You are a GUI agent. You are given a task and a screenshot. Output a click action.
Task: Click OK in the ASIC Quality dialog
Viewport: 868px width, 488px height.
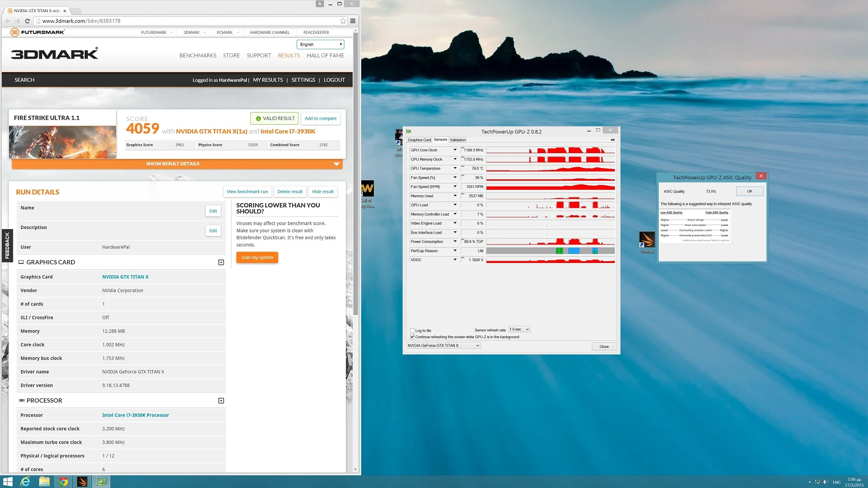pos(750,191)
